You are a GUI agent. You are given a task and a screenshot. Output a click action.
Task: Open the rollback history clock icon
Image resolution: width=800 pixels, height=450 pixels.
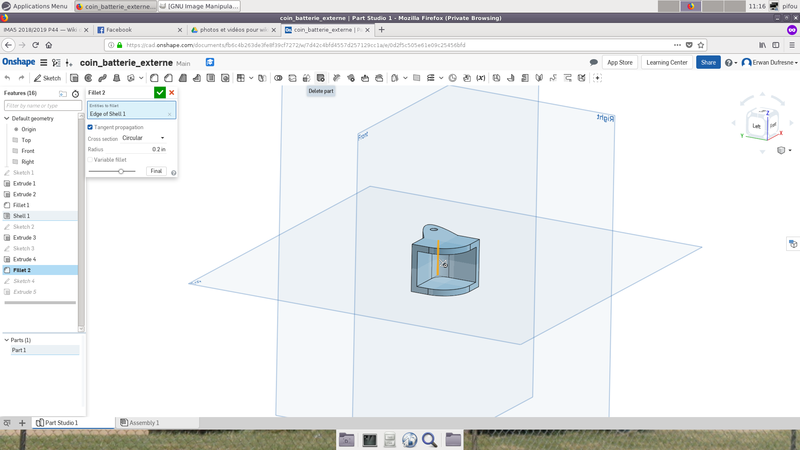point(76,93)
